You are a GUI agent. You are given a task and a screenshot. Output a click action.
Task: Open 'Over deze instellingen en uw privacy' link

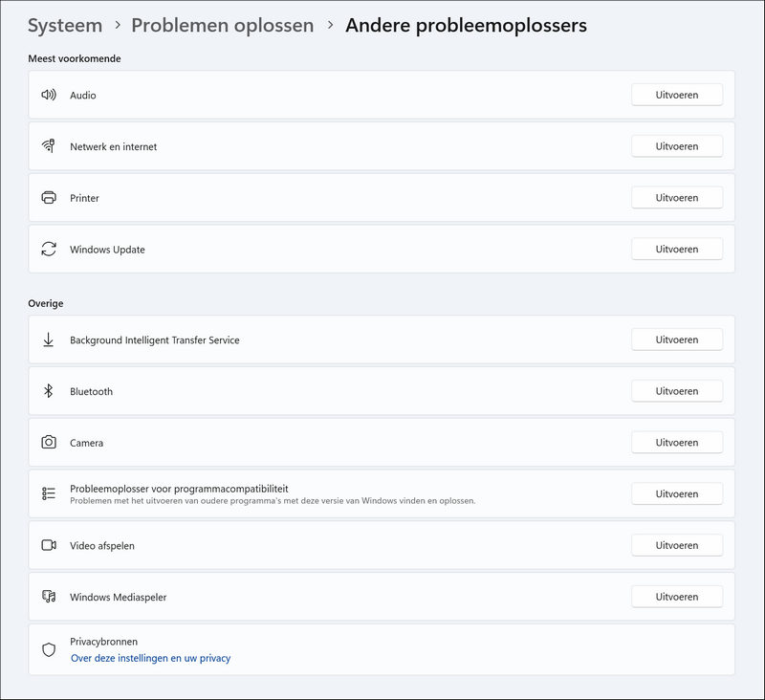150,658
